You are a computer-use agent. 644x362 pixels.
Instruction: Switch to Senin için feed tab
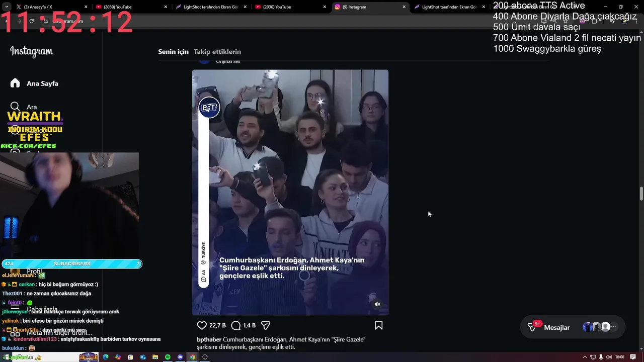[173, 52]
